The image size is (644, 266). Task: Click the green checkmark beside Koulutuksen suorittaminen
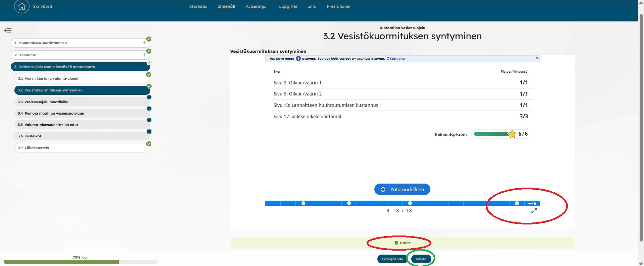point(149,39)
